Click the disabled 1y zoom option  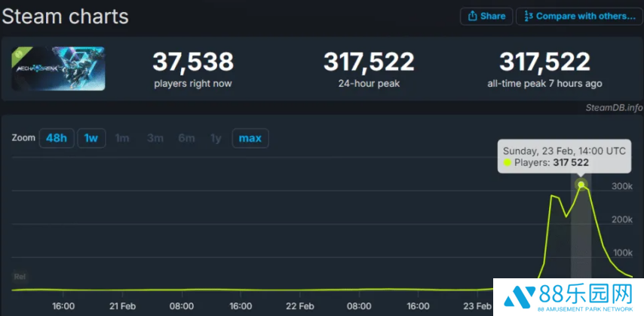point(216,138)
